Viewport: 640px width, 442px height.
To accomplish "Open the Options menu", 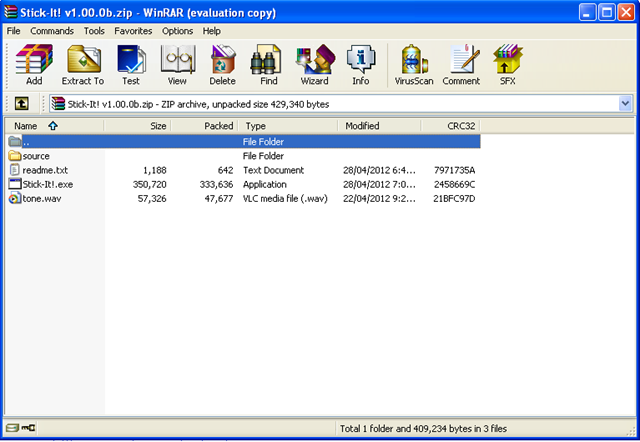I will (178, 31).
